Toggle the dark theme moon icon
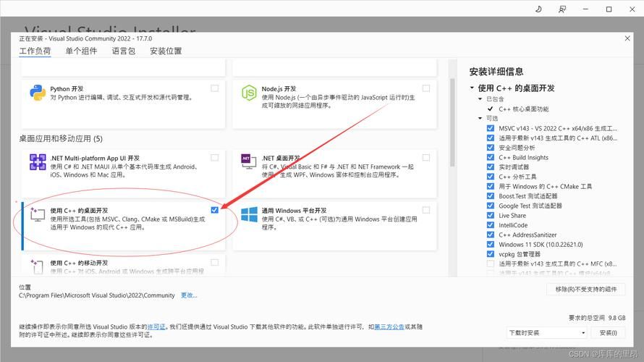Screen dimensions: 644x362 point(538,9)
